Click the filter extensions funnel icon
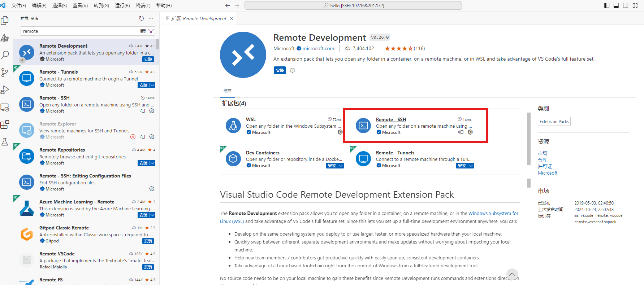This screenshot has width=644, height=285. (x=151, y=31)
